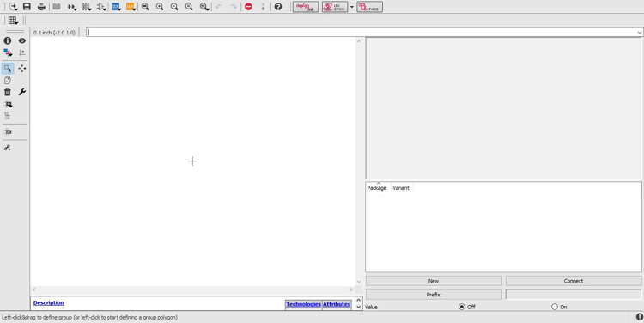This screenshot has height=323, width=644.
Task: Click the bottom-left connected-nodes tool icon
Action: click(x=8, y=148)
